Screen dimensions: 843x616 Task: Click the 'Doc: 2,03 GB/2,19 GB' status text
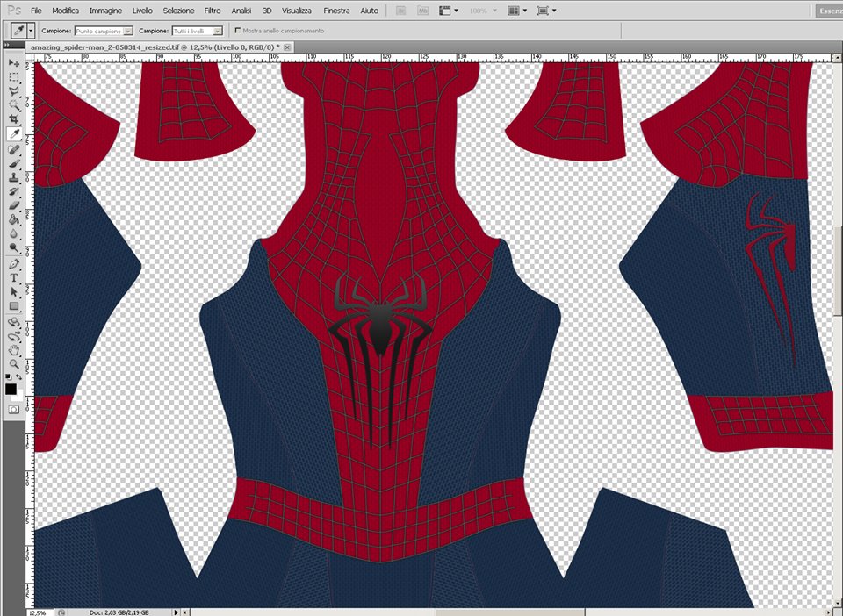click(x=119, y=612)
